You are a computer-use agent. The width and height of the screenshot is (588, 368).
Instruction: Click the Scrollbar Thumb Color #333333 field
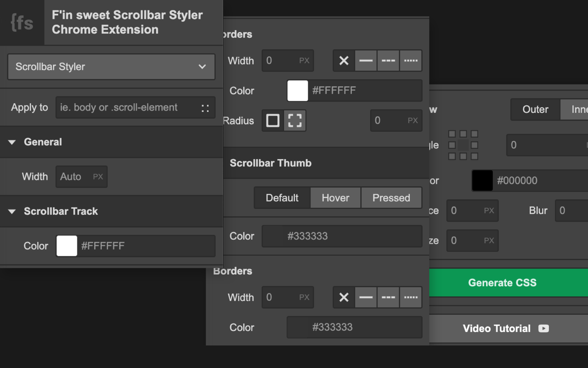click(x=342, y=236)
